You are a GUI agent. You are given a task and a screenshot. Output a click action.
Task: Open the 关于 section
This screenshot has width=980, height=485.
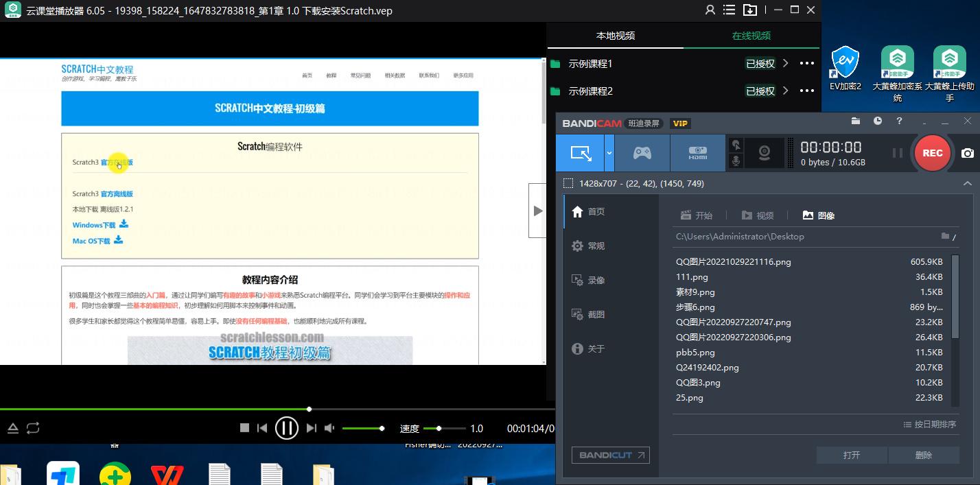click(x=588, y=348)
